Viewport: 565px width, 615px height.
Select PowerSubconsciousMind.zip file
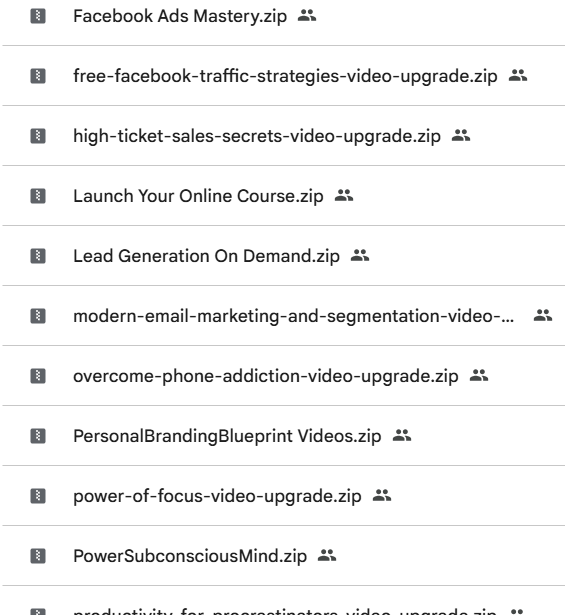tap(190, 556)
